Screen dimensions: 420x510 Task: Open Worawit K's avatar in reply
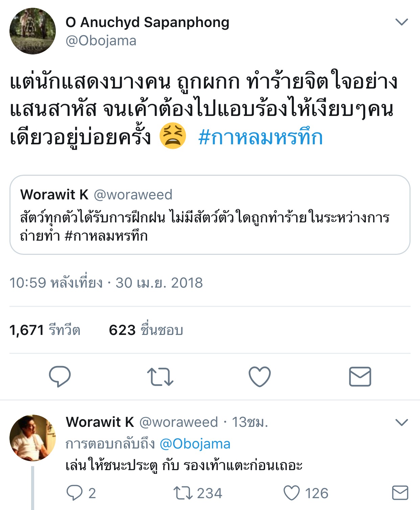point(32,438)
